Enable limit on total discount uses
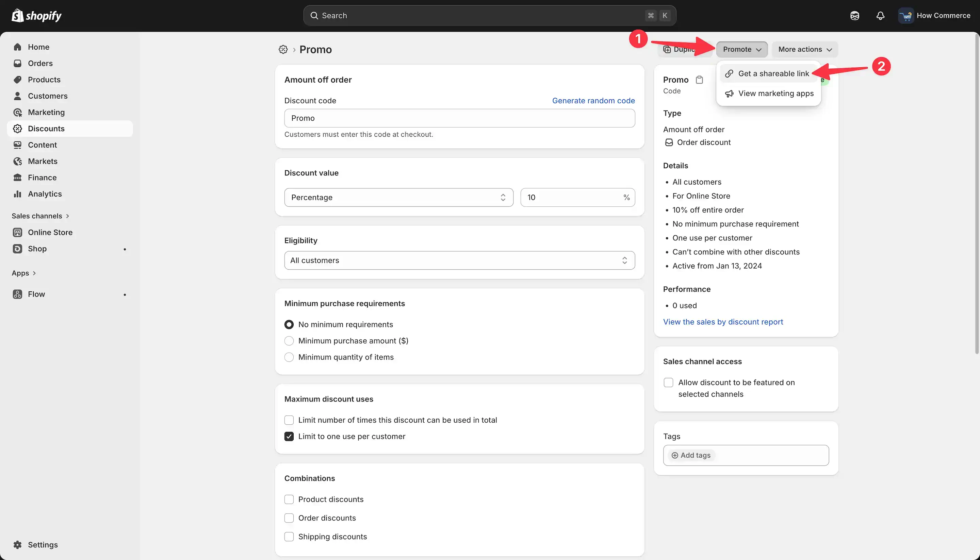The width and height of the screenshot is (980, 560). 289,420
